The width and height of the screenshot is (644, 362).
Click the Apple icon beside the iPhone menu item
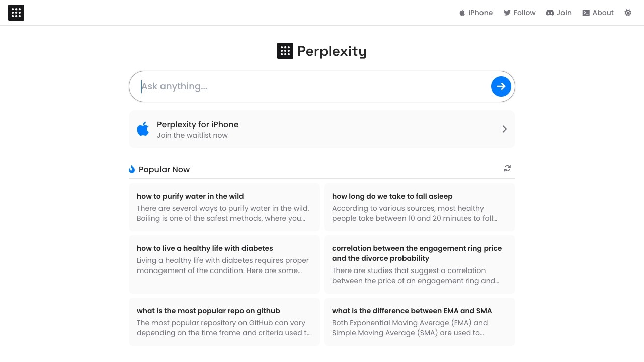pos(462,13)
